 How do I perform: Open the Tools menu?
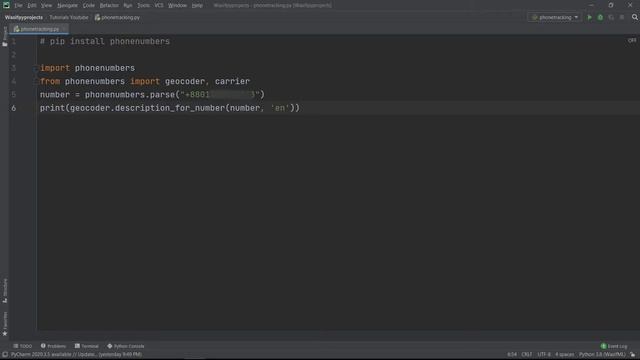(x=143, y=5)
